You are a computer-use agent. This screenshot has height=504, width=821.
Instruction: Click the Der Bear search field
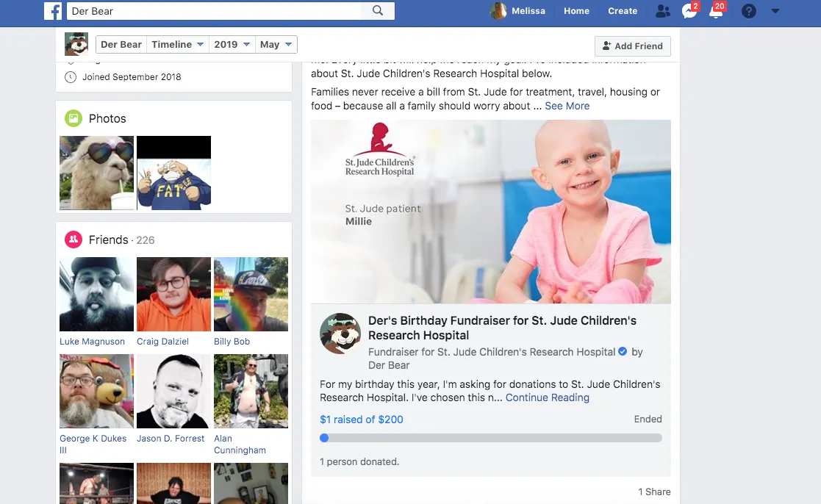(214, 11)
